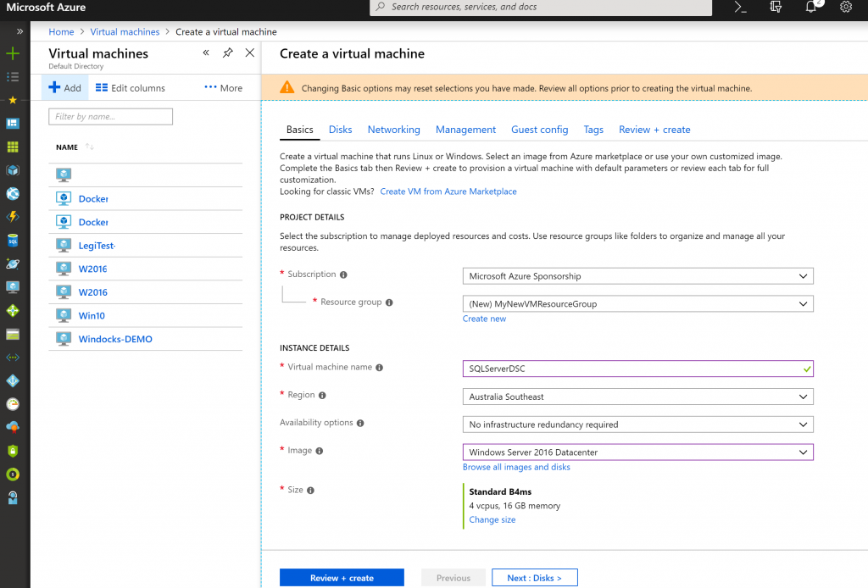
Task: Click the Filter by name input field
Action: (110, 116)
